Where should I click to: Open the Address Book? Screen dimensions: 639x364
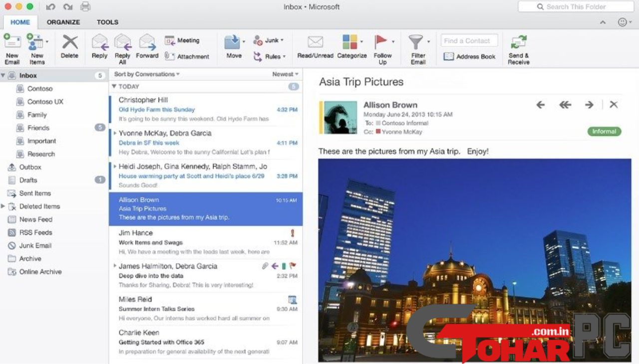tap(470, 56)
